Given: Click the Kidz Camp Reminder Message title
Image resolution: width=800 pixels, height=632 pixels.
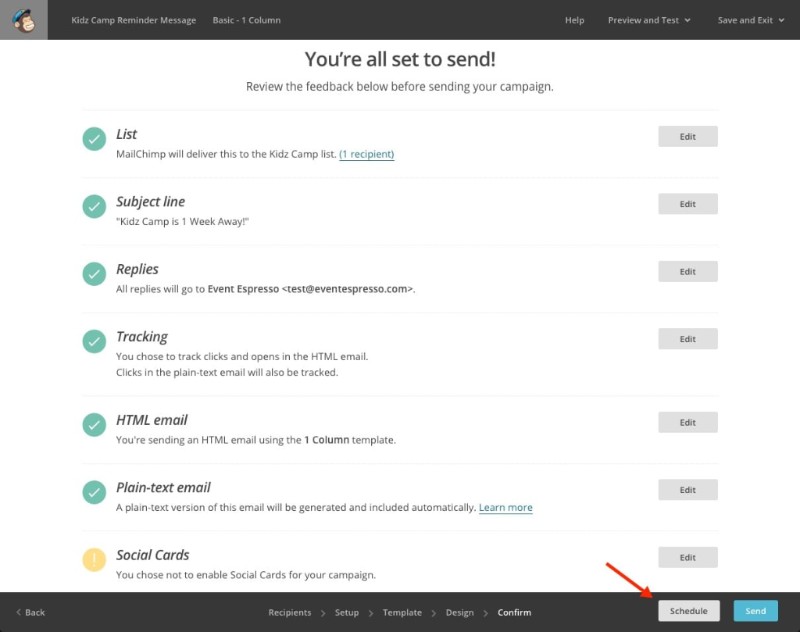Looking at the screenshot, I should (134, 20).
